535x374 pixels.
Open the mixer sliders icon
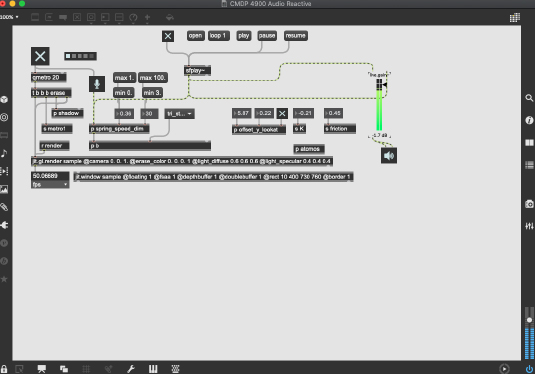[x=529, y=226]
